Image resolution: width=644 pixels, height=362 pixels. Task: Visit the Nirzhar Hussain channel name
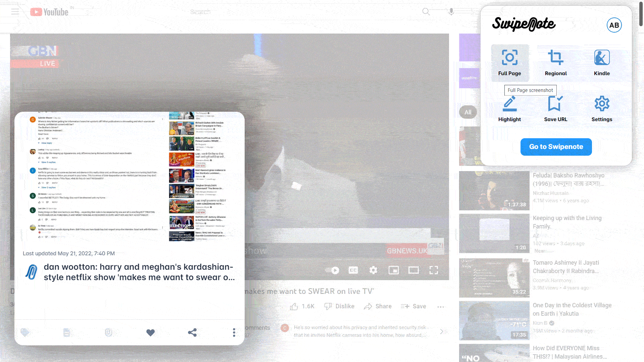point(551,193)
